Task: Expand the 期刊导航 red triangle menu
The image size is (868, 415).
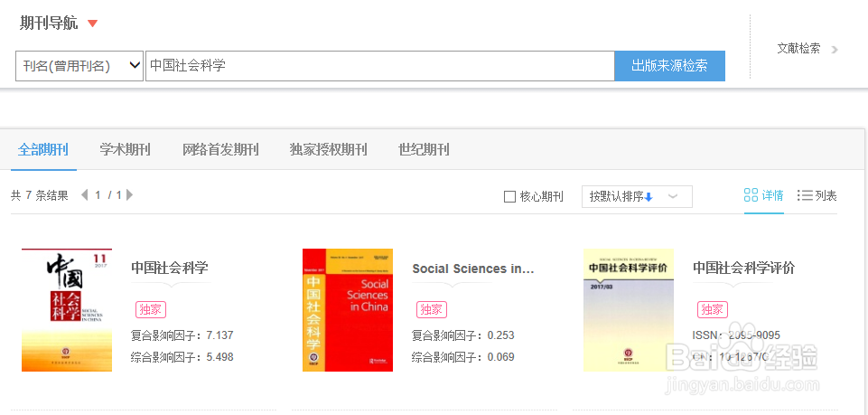Action: click(92, 24)
